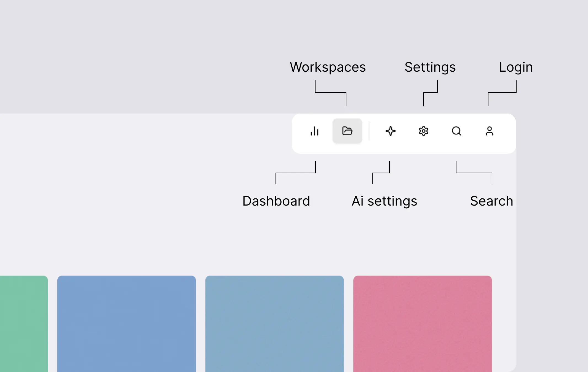Click the Search annotation label

pos(492,201)
